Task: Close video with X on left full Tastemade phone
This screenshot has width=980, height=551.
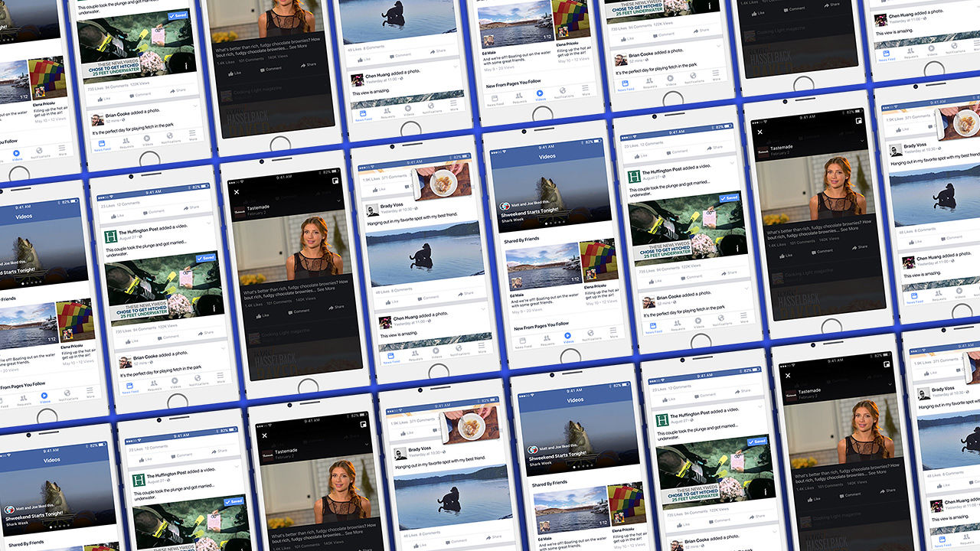Action: [237, 192]
